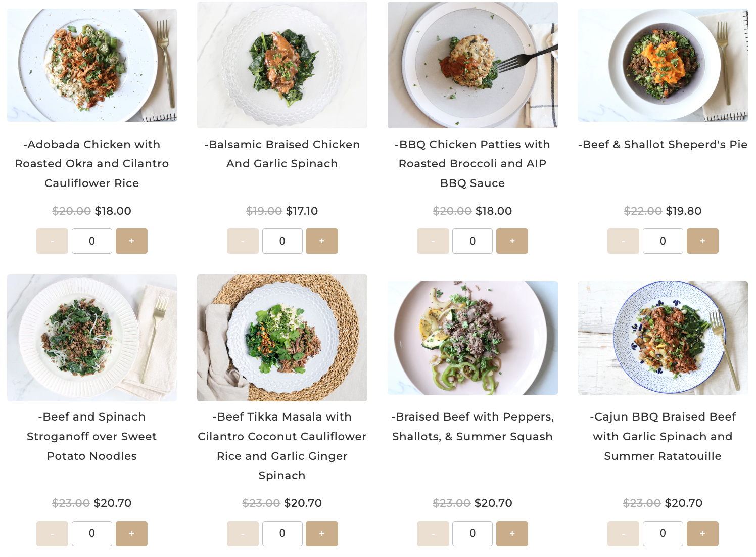Click minus under Beef Tikka Masala
Viewport: 756px width, 557px height.
(243, 534)
